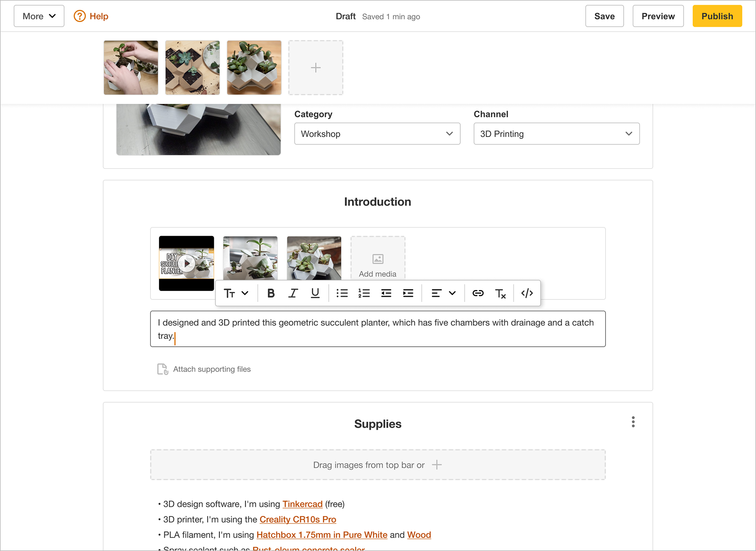Open the text alignment dropdown
Viewport: 756px width, 551px height.
click(444, 293)
